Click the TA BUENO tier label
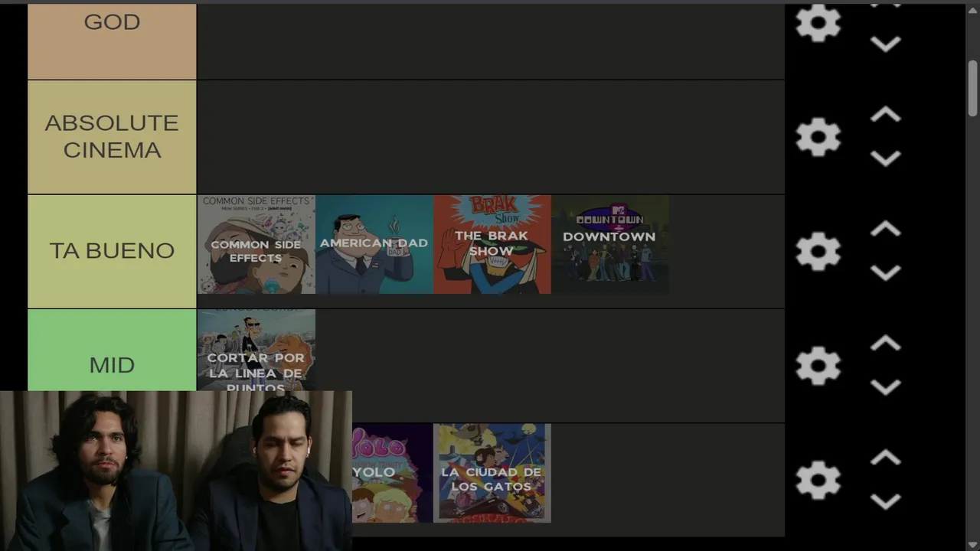 pos(112,251)
